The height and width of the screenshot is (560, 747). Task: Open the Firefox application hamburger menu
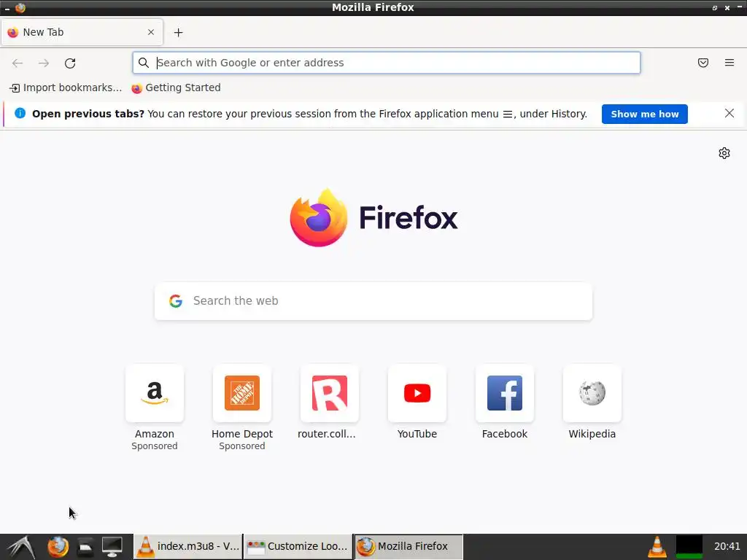(x=729, y=63)
